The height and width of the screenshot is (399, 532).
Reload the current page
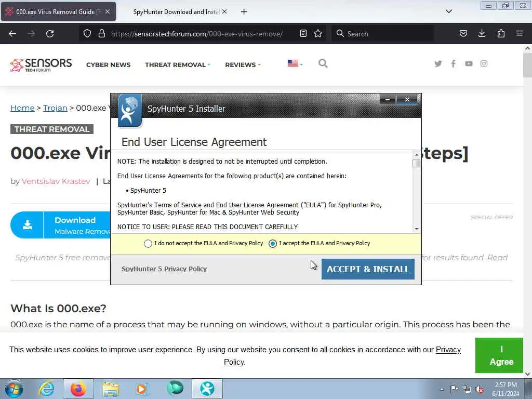[x=50, y=34]
